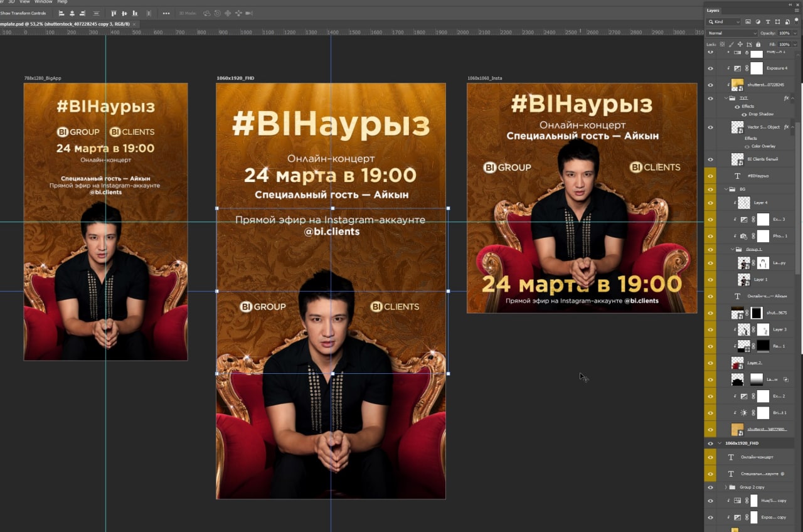Click the Opacity percentage field
This screenshot has width=803, height=532.
click(x=784, y=33)
